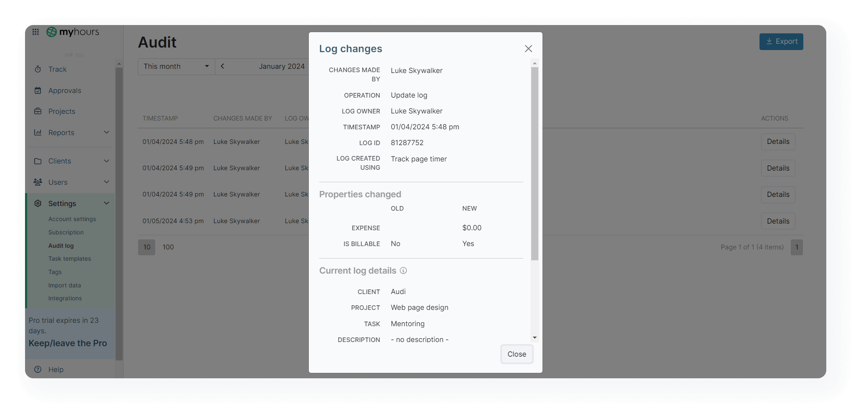The height and width of the screenshot is (420, 868).
Task: Open Import data submenu item
Action: (65, 285)
